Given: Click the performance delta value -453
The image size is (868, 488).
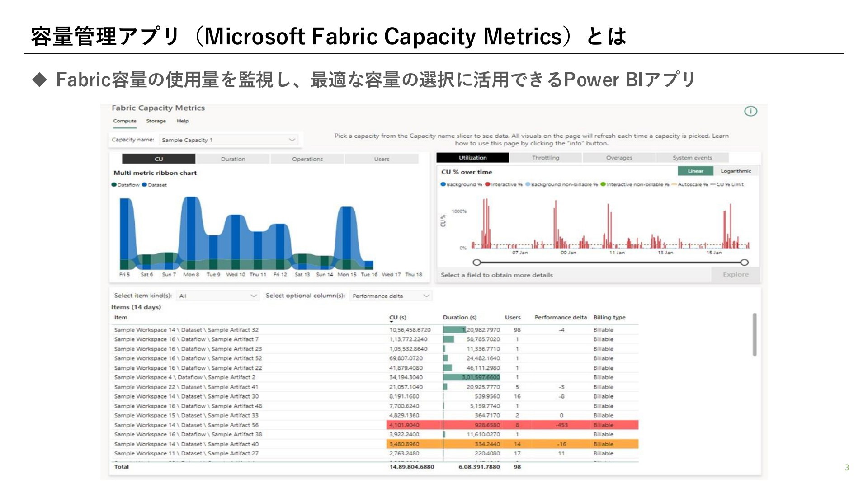Looking at the screenshot, I should (561, 425).
